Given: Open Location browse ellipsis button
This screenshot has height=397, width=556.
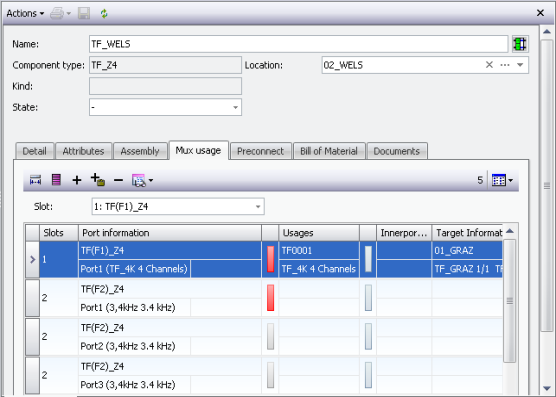Looking at the screenshot, I should (505, 65).
